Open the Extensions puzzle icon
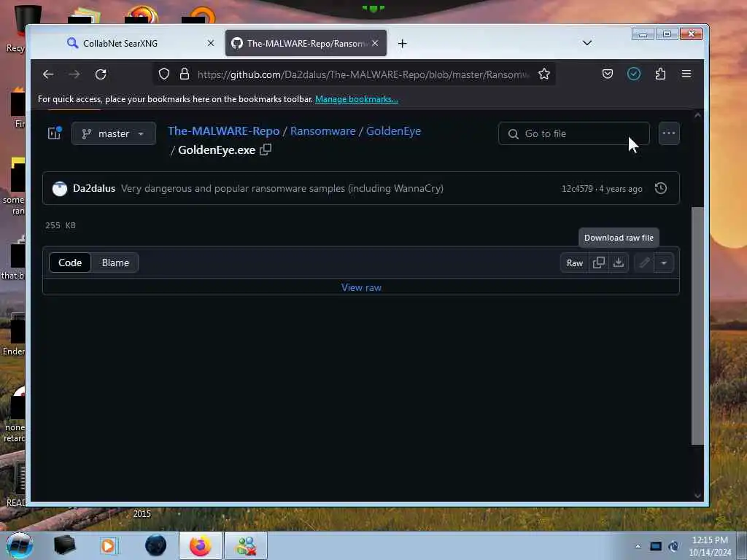747x560 pixels. [x=660, y=74]
